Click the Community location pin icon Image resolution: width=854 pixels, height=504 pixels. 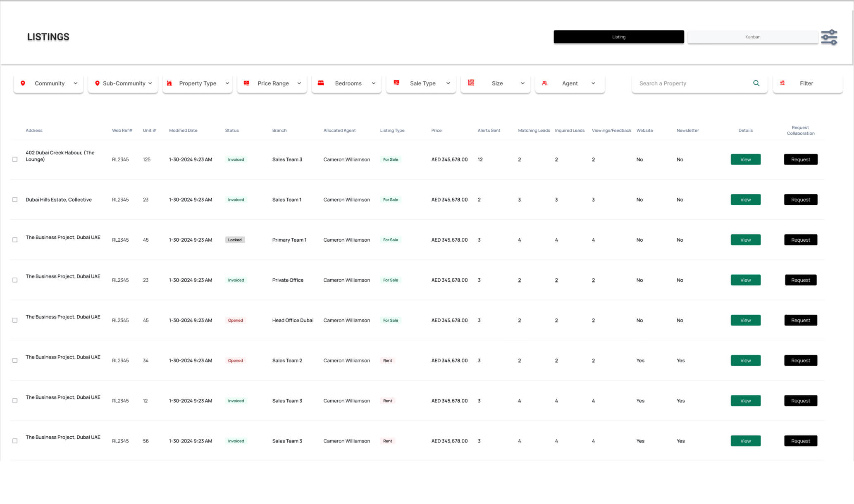click(23, 83)
